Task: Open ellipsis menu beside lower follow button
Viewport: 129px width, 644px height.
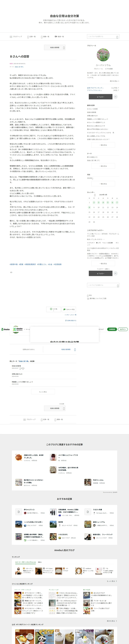Action: click(115, 273)
